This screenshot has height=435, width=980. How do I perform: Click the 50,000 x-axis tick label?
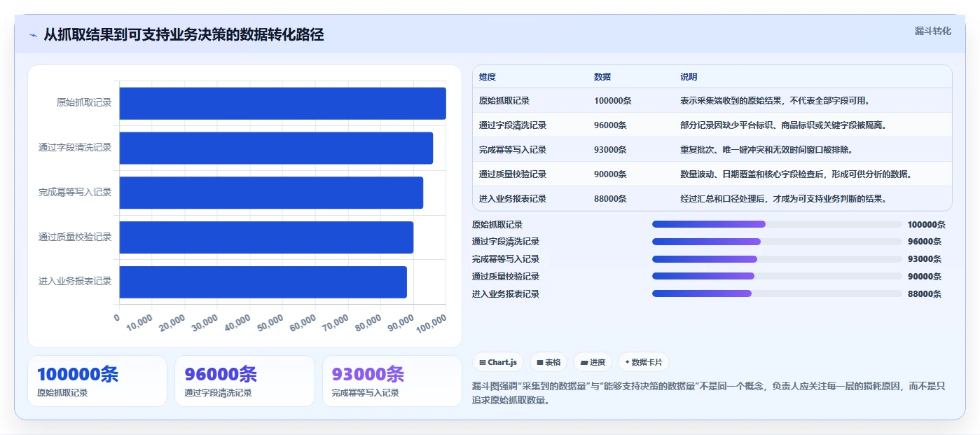tap(271, 322)
